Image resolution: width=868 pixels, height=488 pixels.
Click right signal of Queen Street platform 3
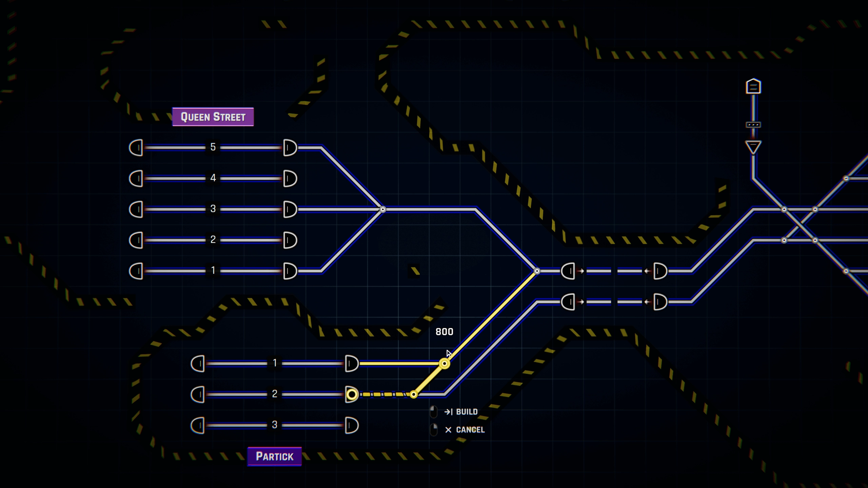click(290, 209)
